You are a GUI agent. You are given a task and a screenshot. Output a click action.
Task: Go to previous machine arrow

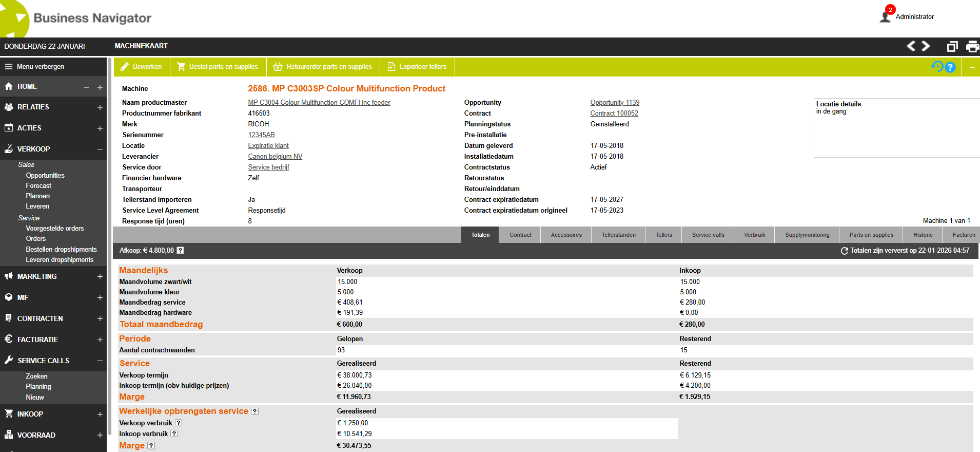911,46
